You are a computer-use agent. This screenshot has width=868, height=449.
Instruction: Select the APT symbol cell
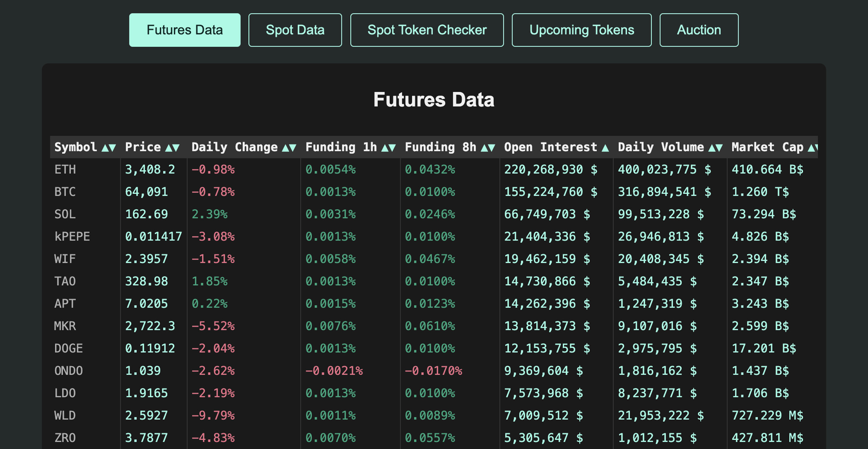[x=65, y=304]
